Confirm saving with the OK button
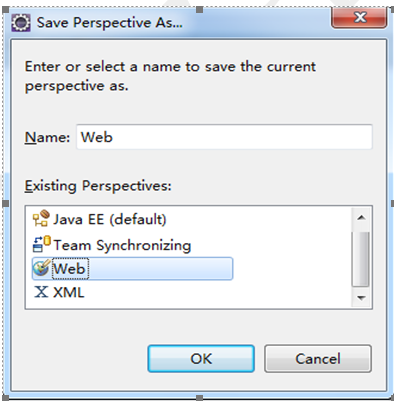Image resolution: width=394 pixels, height=401 pixels. (201, 359)
